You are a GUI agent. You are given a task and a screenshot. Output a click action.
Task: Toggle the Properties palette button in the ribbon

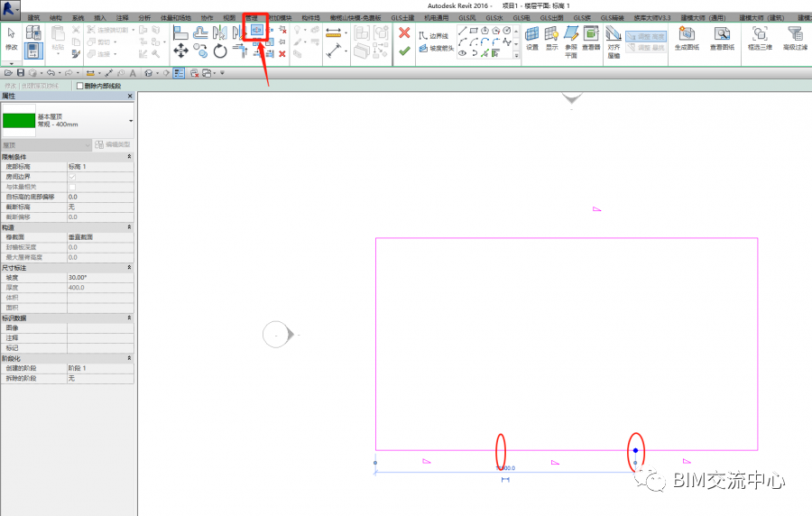pos(33,51)
